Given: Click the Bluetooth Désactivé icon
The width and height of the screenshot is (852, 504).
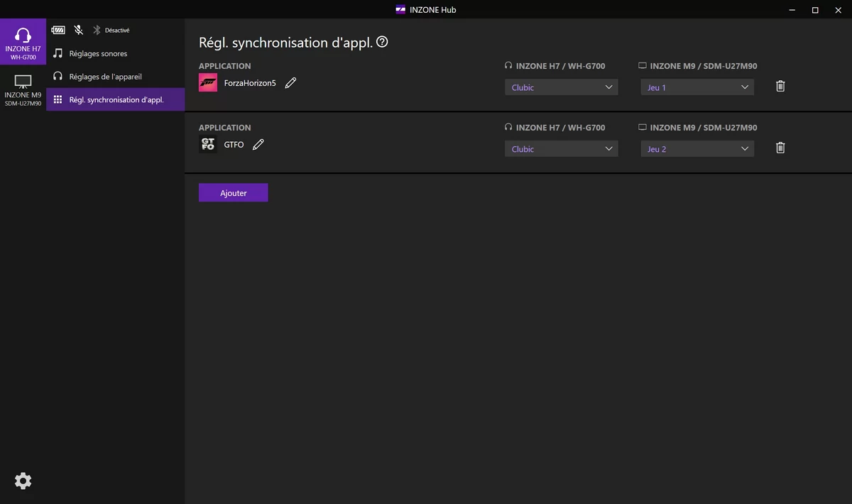Looking at the screenshot, I should [x=97, y=31].
